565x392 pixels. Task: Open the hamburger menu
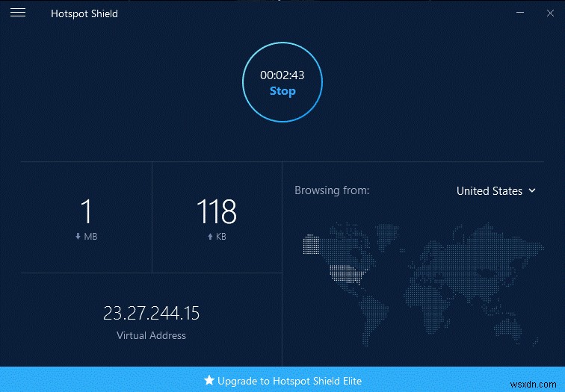pyautogui.click(x=18, y=13)
